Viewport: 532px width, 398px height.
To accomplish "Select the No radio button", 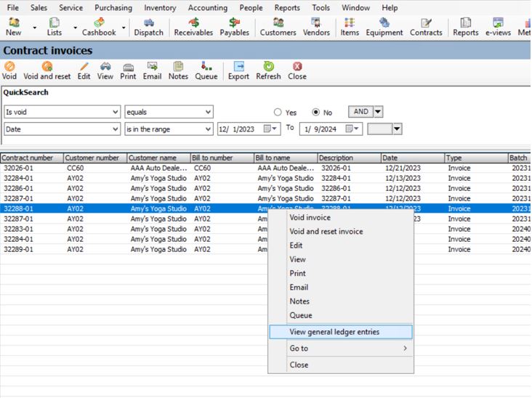I will coord(315,113).
